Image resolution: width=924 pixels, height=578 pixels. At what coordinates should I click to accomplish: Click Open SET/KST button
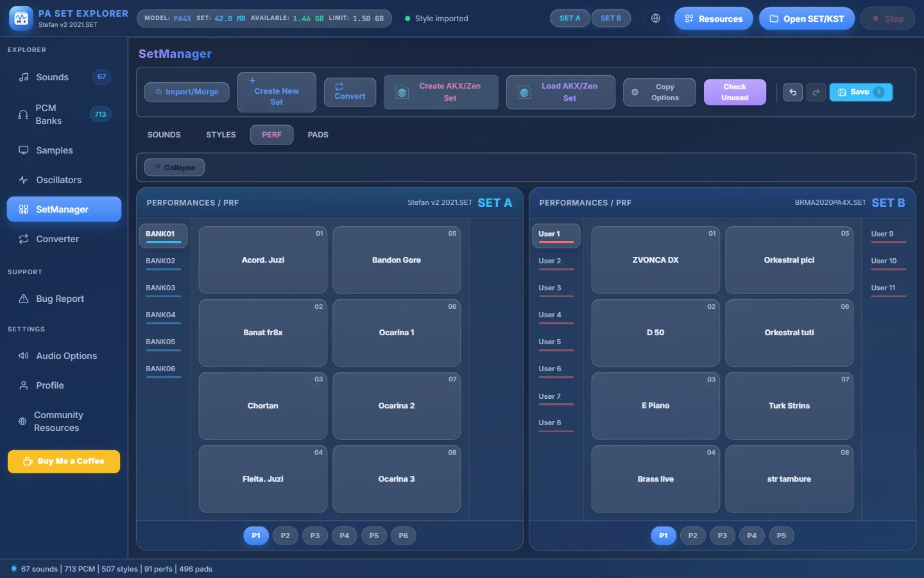coord(807,19)
